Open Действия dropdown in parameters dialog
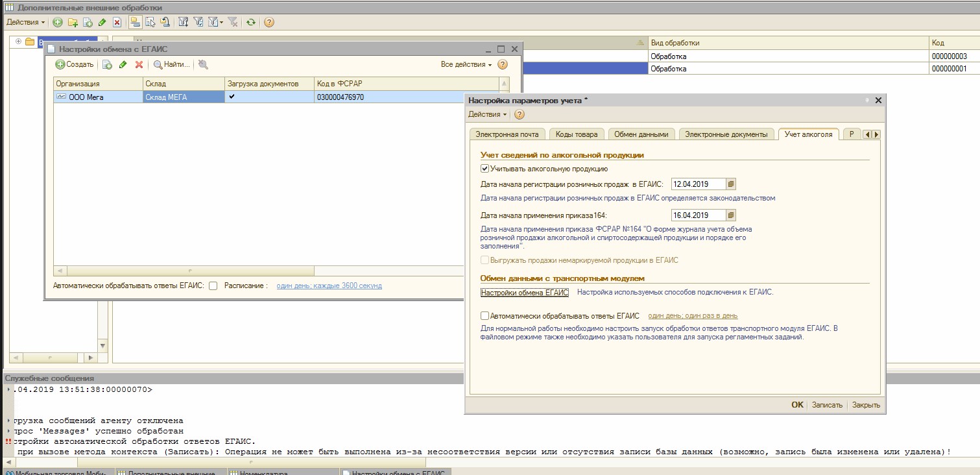Screen dimensions: 980x475 487,114
